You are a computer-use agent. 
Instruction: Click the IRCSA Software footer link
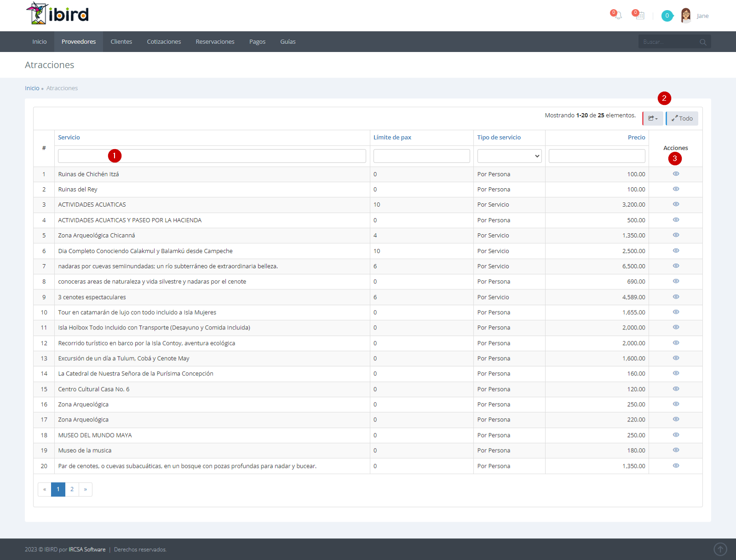coord(87,549)
